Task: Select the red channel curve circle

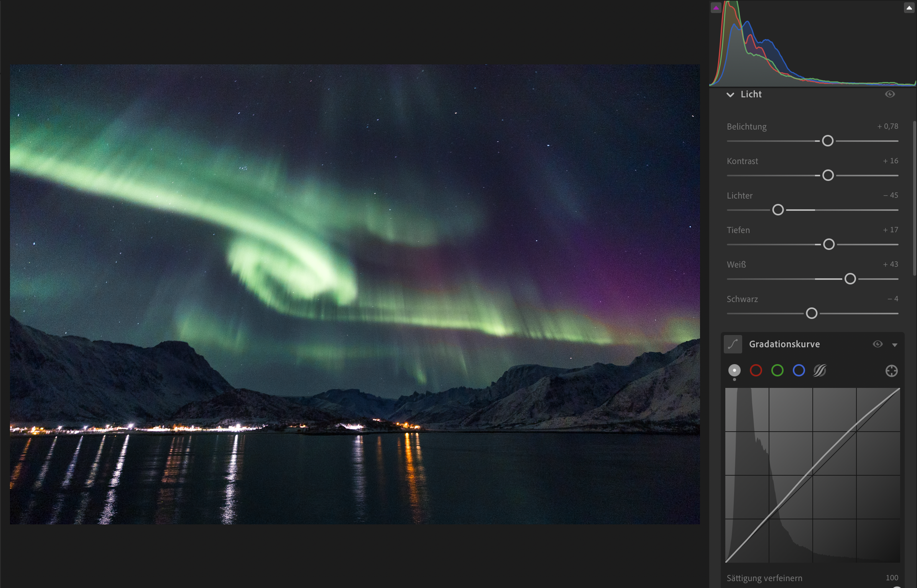Action: pyautogui.click(x=756, y=371)
